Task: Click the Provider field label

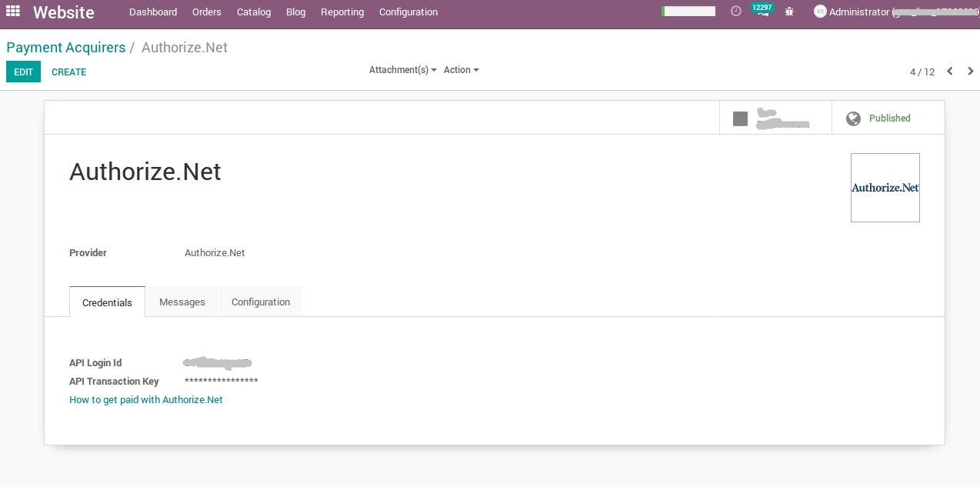Action: pos(88,253)
